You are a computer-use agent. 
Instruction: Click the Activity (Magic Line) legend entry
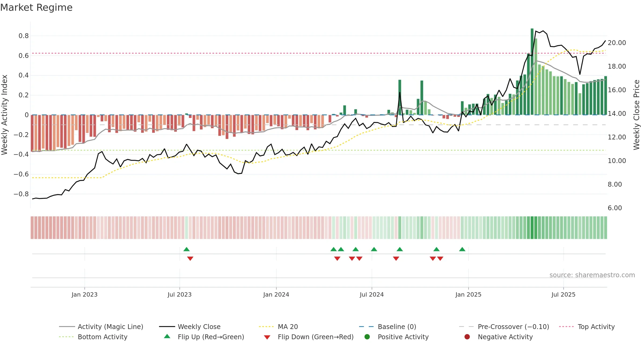[101, 327]
